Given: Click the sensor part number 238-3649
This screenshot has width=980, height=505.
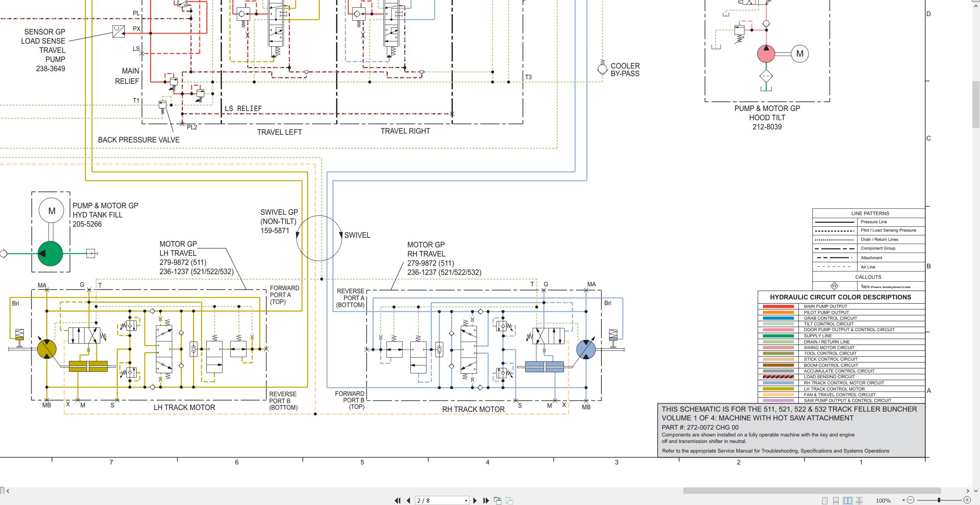Looking at the screenshot, I should pyautogui.click(x=51, y=69).
